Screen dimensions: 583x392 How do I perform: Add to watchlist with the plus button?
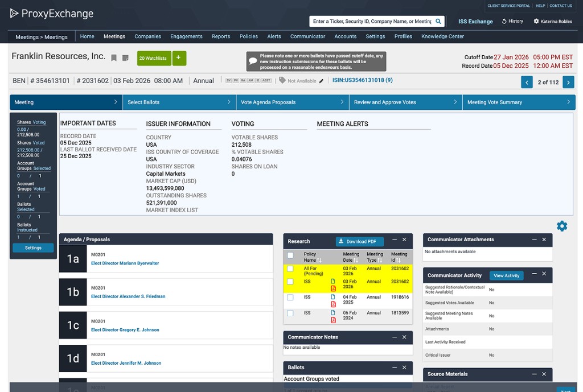tap(179, 58)
